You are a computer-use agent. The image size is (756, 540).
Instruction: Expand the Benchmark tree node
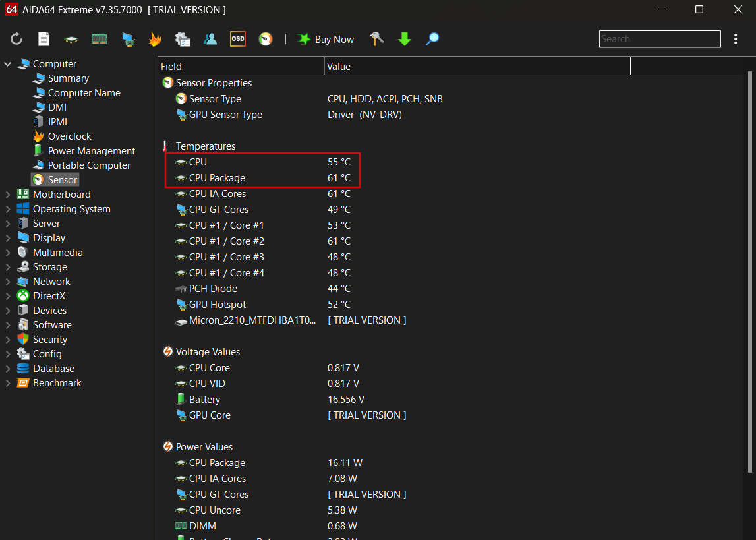pos(8,383)
